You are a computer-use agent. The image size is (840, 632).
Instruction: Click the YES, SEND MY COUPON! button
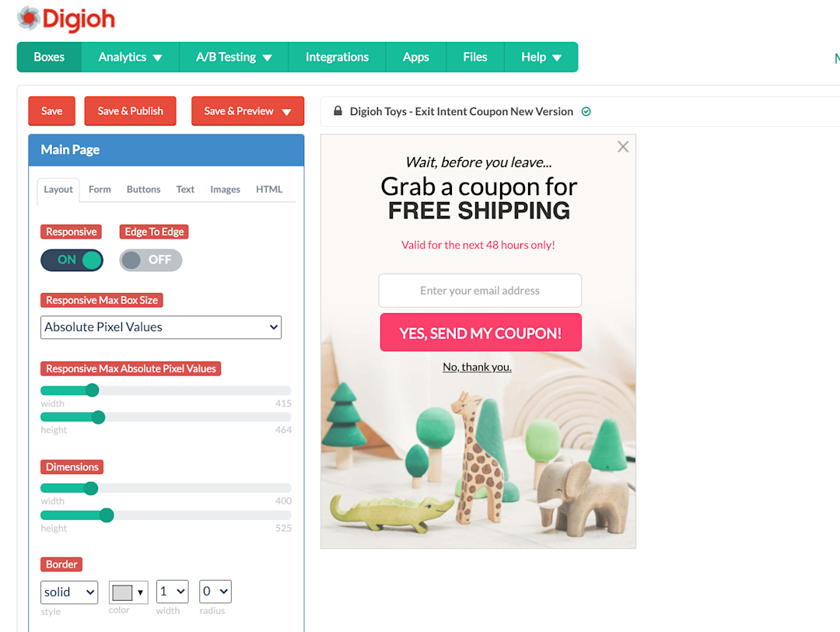coord(481,333)
